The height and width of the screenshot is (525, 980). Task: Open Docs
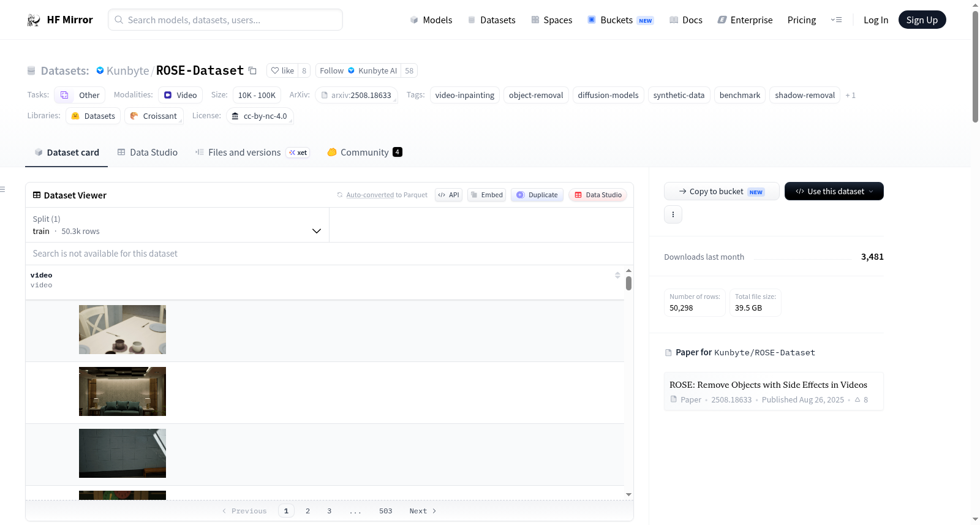pos(686,20)
